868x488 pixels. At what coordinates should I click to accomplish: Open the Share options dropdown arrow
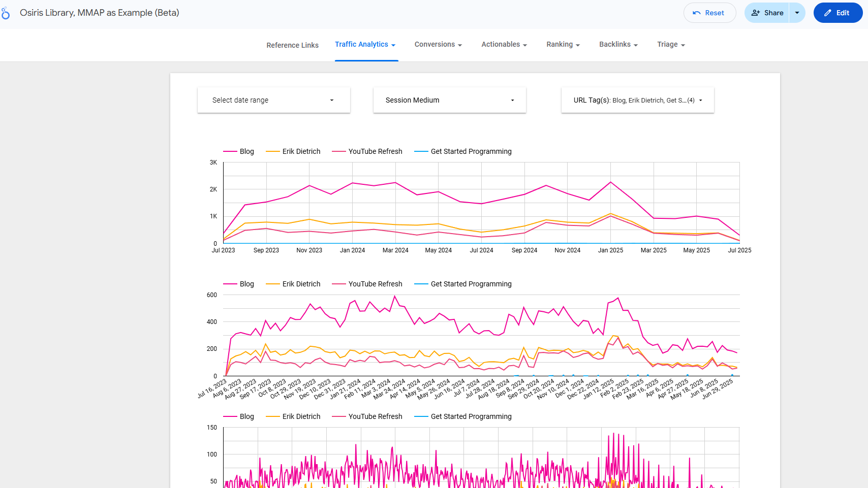coord(797,13)
